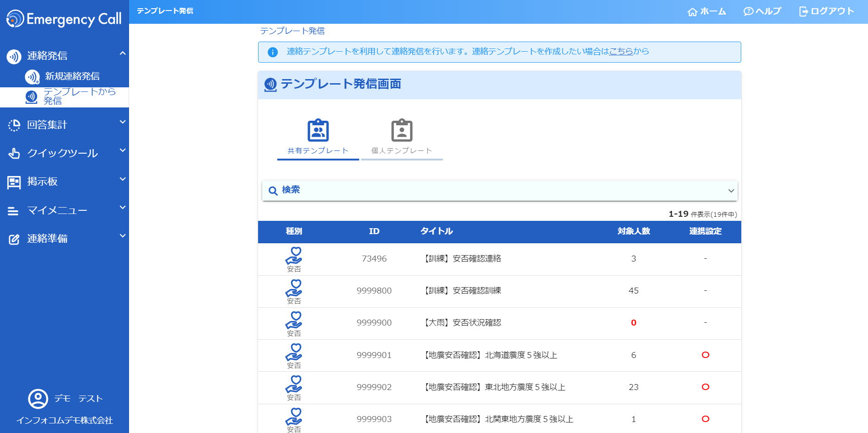Screen dimensions: 868x433
Task: Click red circle 連携設定 mark for 東北地方震度５強以上
Action: tap(706, 387)
